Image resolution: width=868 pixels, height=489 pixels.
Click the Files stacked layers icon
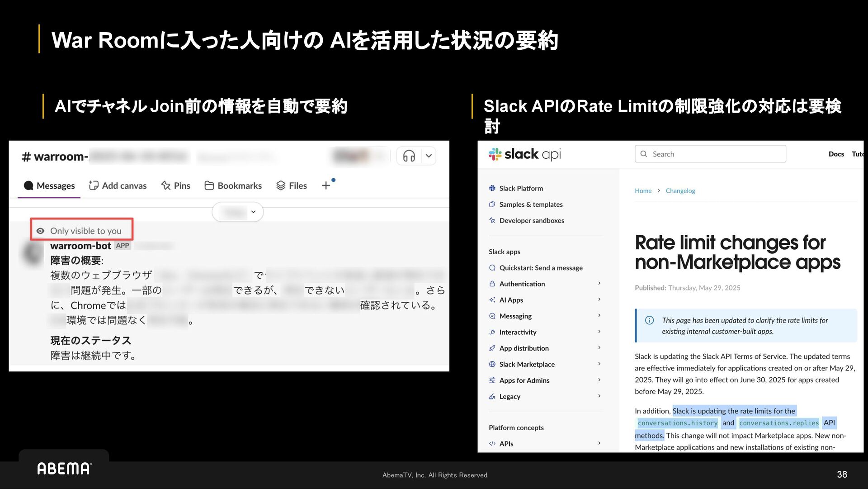281,185
